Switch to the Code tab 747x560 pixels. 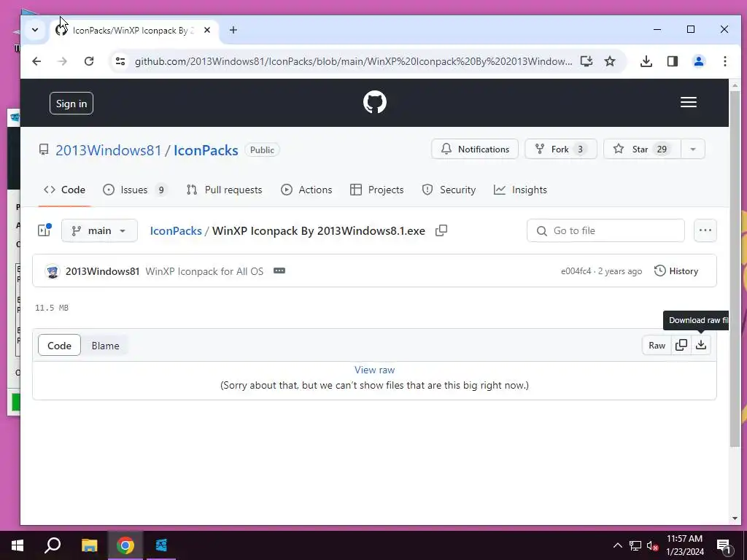point(64,190)
